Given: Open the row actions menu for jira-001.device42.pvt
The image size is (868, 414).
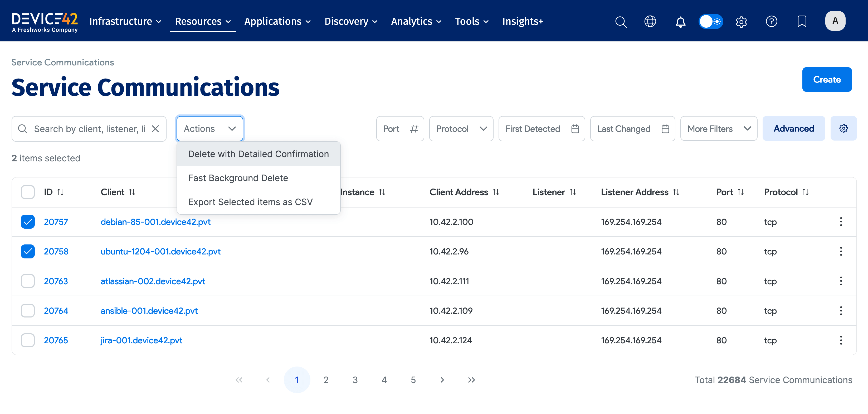Looking at the screenshot, I should (841, 340).
